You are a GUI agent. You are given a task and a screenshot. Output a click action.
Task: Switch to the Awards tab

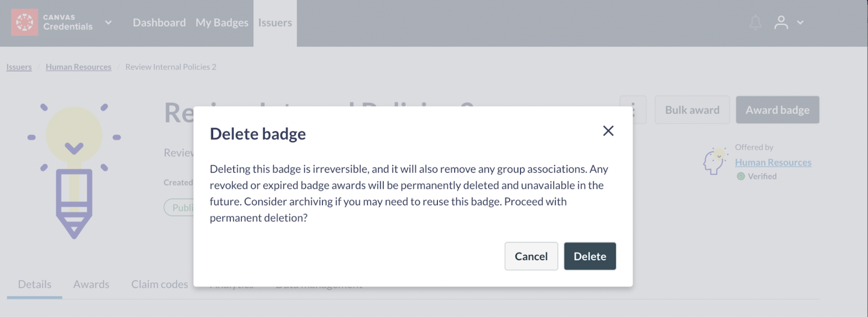(x=91, y=284)
